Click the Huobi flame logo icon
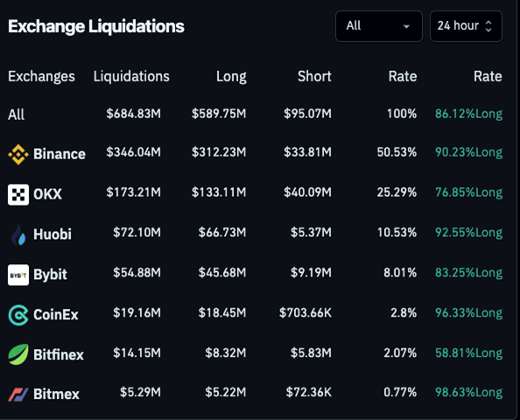 pyautogui.click(x=18, y=235)
